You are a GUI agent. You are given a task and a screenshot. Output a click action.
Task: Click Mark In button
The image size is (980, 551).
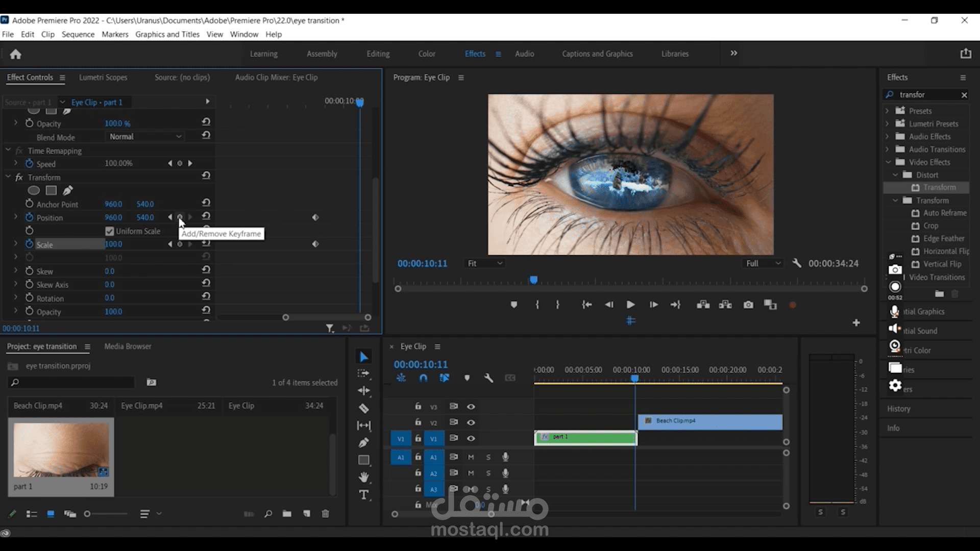tap(537, 305)
